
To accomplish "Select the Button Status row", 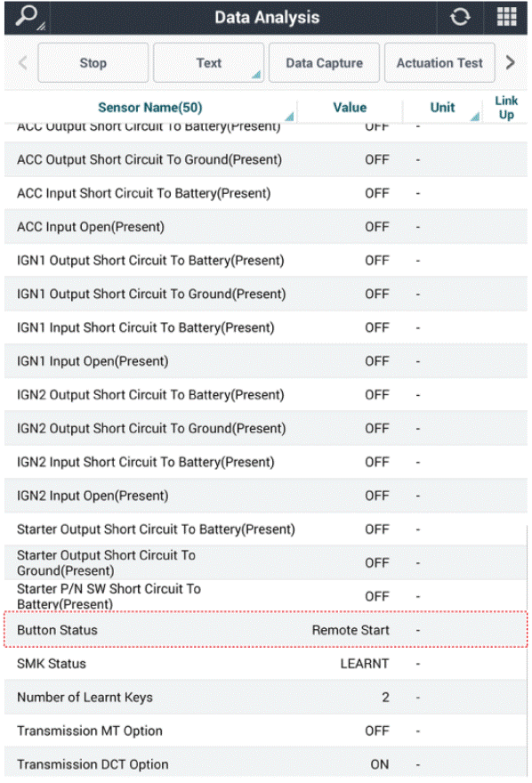I will point(265,630).
